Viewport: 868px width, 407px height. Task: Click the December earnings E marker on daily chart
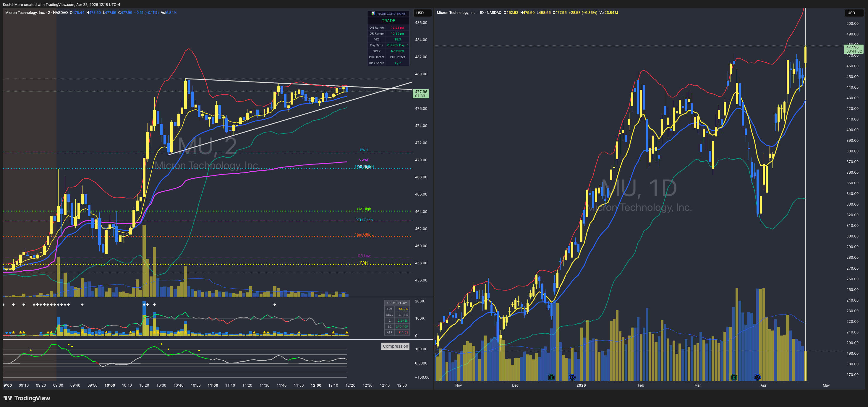[x=551, y=377]
